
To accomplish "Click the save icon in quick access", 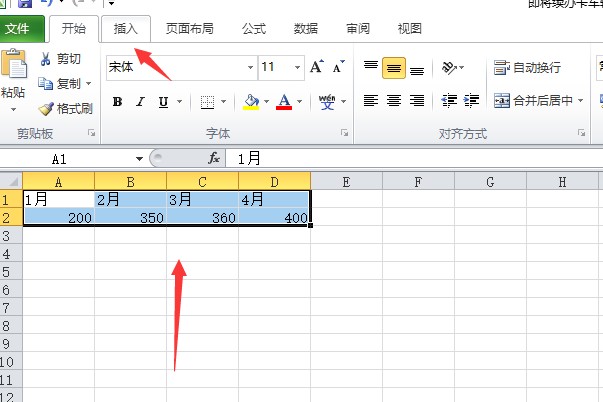I will (x=25, y=3).
